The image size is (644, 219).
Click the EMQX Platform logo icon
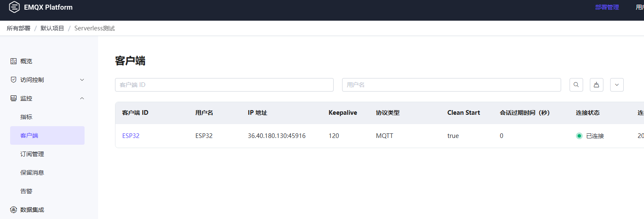[x=14, y=7]
